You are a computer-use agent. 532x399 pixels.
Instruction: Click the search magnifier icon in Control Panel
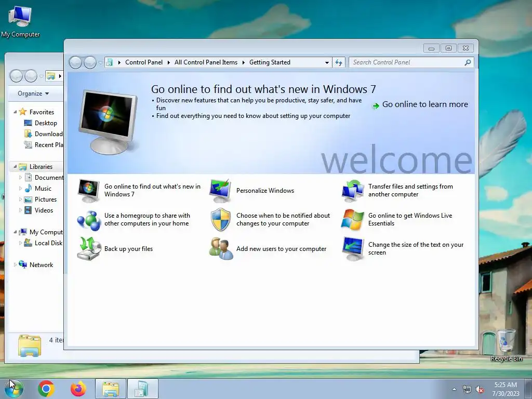click(x=468, y=62)
